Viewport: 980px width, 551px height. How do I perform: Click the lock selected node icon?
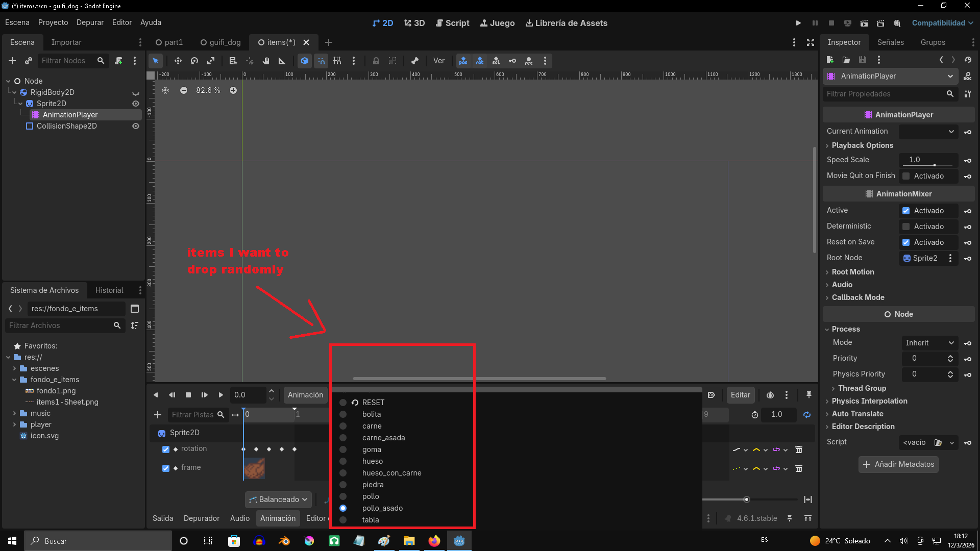coord(376,61)
